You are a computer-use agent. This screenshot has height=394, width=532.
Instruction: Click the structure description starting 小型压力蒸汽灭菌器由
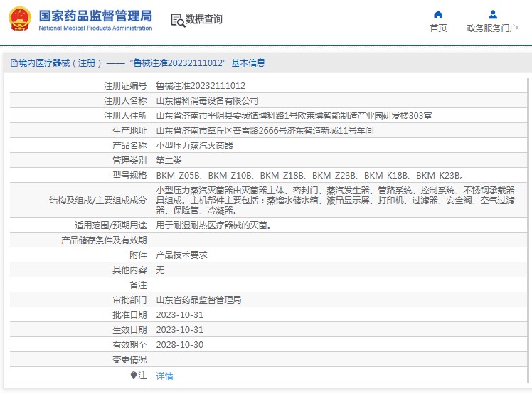[x=335, y=201]
